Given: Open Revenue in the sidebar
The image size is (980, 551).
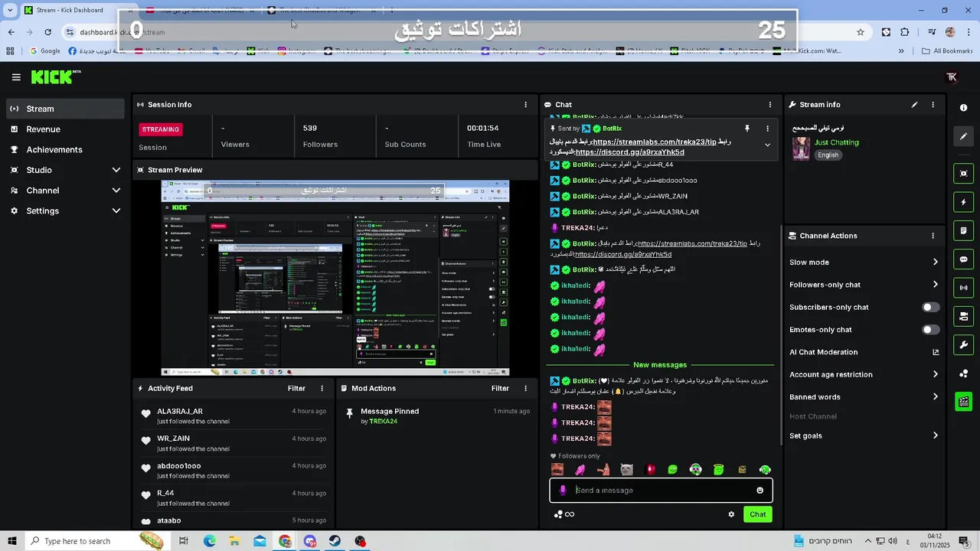Looking at the screenshot, I should point(65,129).
